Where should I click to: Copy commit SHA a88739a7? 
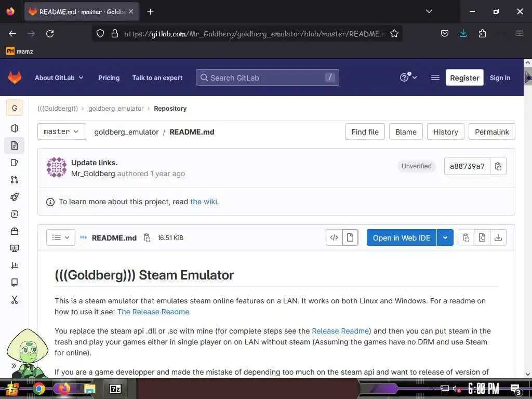pos(498,166)
